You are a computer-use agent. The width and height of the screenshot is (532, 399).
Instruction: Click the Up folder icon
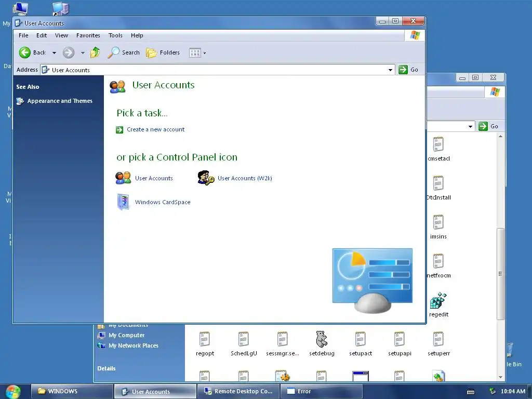95,52
